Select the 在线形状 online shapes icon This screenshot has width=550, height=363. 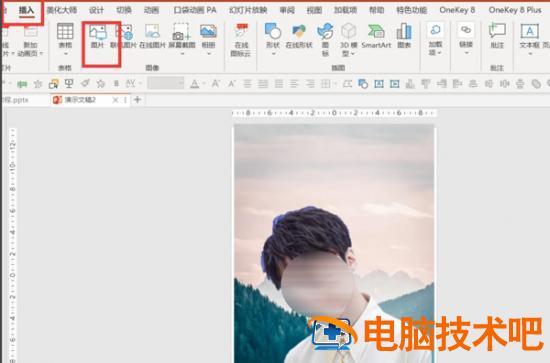click(x=299, y=36)
